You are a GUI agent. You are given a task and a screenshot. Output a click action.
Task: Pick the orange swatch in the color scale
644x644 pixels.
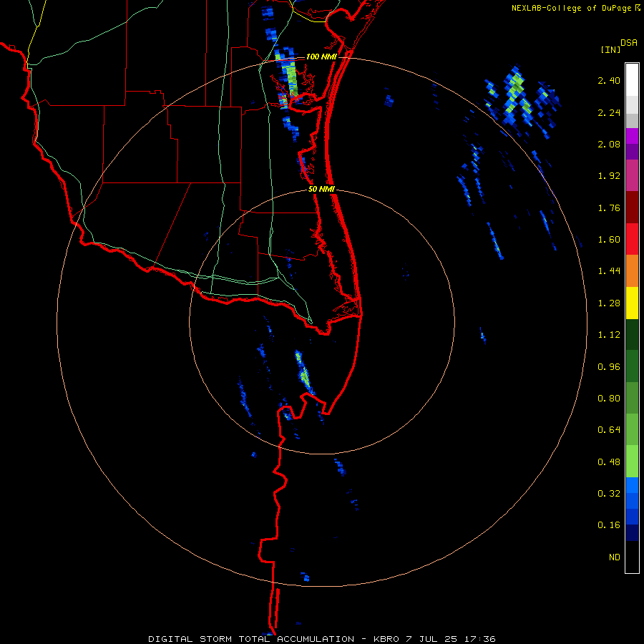632,271
